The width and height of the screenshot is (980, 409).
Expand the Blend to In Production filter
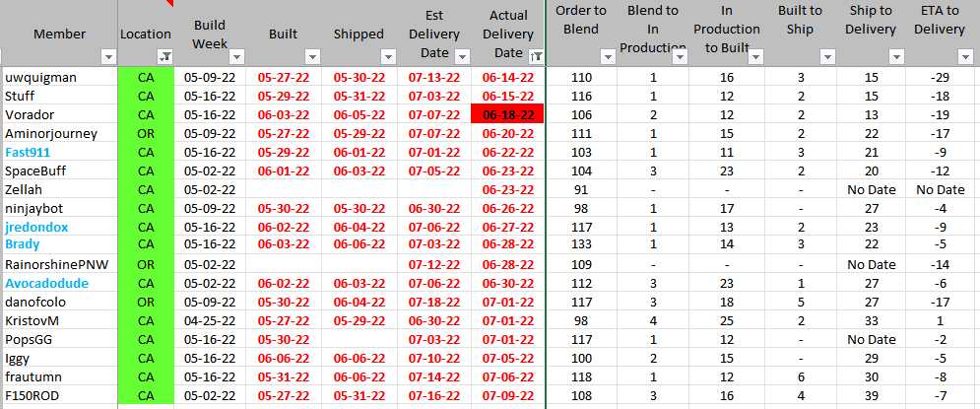[679, 56]
